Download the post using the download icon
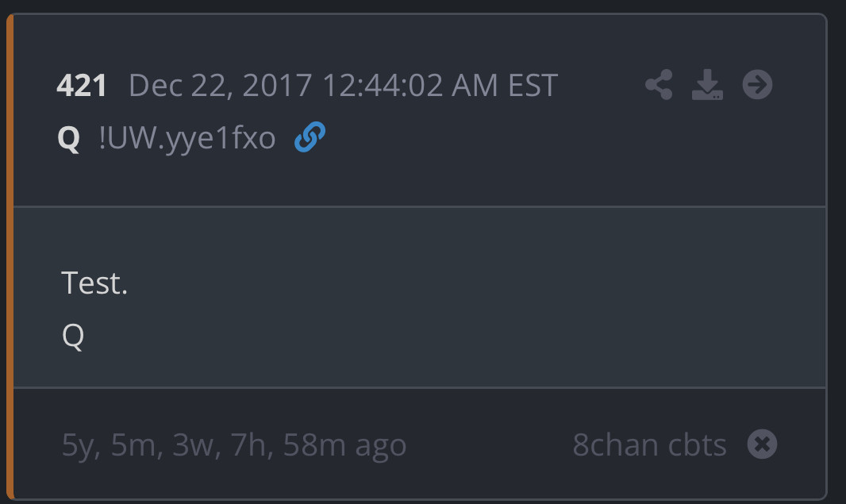Image resolution: width=846 pixels, height=504 pixels. pyautogui.click(x=707, y=85)
